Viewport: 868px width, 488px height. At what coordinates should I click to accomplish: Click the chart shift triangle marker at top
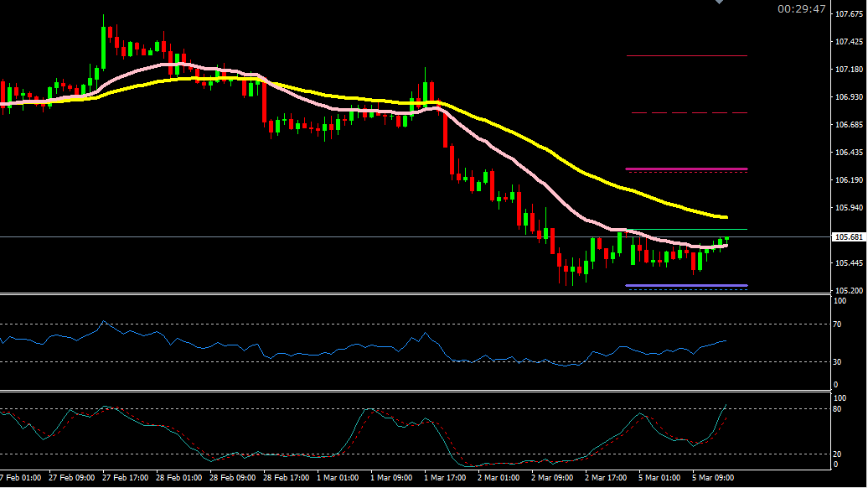719,2
